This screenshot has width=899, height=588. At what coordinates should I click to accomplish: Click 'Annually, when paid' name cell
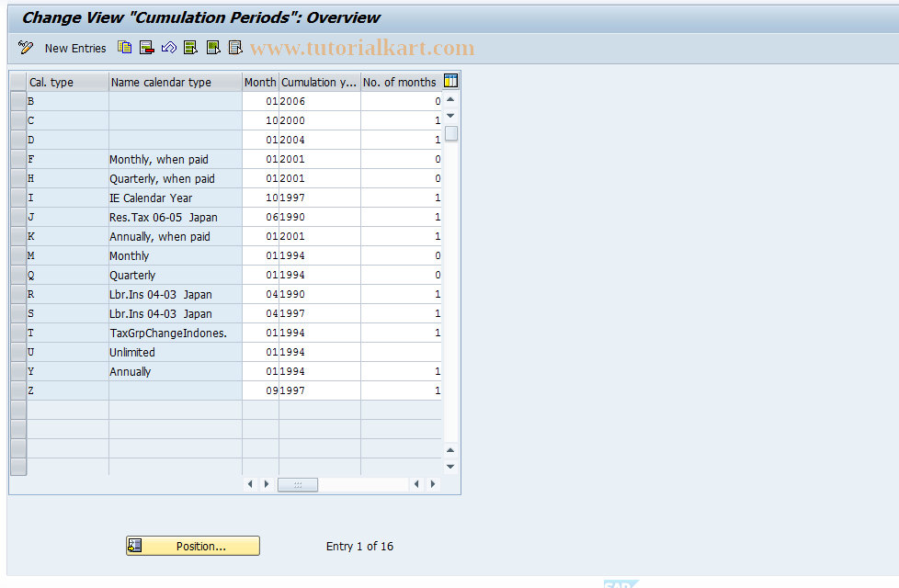pyautogui.click(x=176, y=237)
